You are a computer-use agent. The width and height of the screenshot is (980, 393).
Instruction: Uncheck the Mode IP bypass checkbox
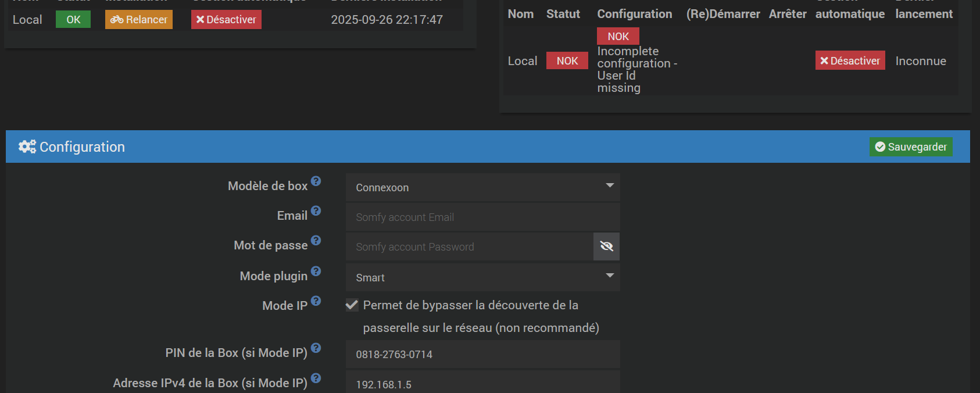[352, 305]
